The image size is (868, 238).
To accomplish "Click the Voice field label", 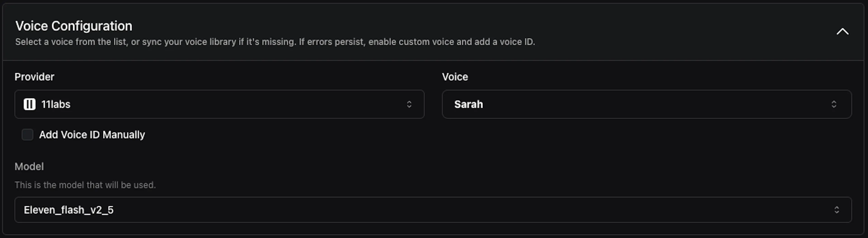I will point(455,77).
